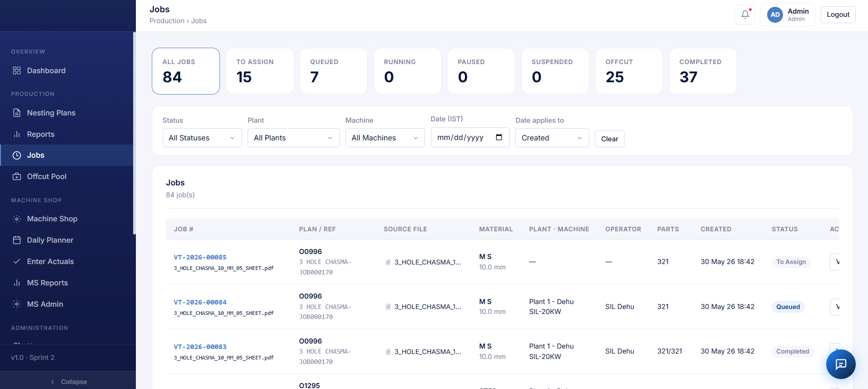Image resolution: width=868 pixels, height=389 pixels.
Task: Open the calendar picker in Date field
Action: (x=499, y=137)
